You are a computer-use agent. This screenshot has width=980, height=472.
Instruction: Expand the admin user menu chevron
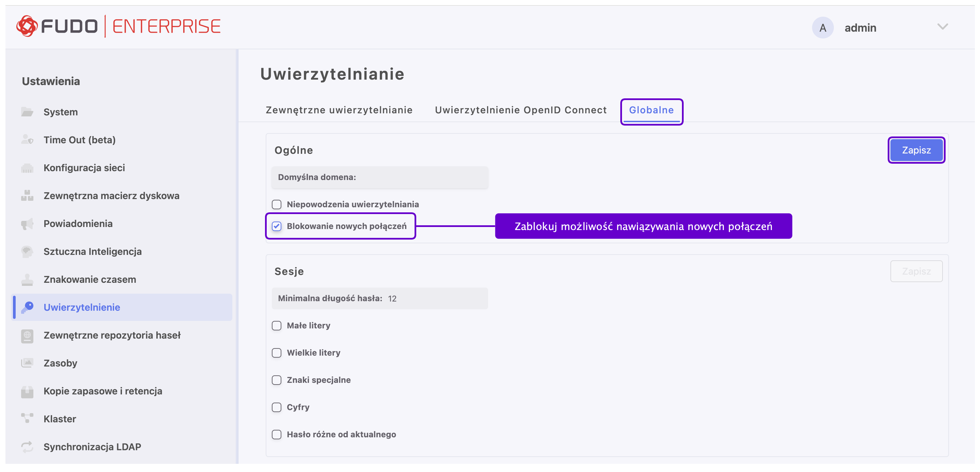click(942, 27)
